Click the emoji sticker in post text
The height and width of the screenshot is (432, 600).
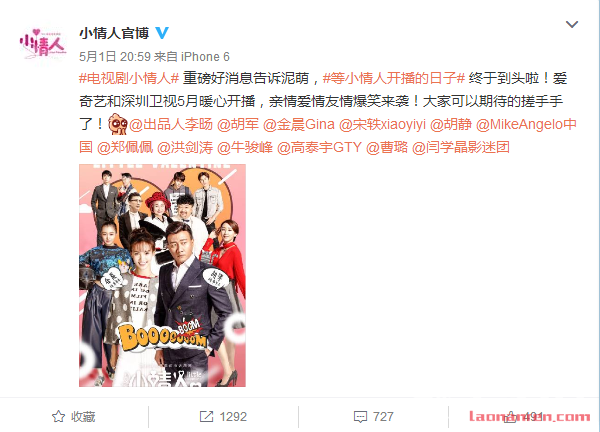pos(118,124)
